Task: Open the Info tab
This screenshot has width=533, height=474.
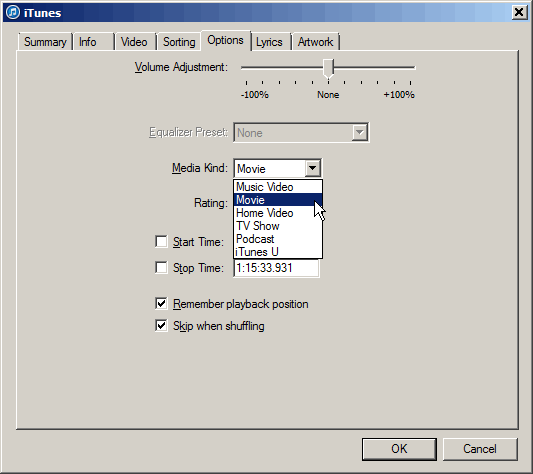Action: tap(93, 42)
